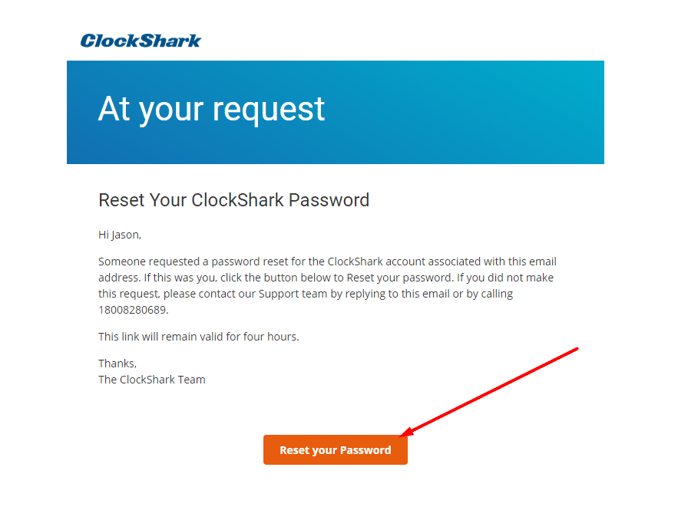The image size is (688, 510).
Task: Click the 'At your request' banner heading
Action: click(211, 109)
